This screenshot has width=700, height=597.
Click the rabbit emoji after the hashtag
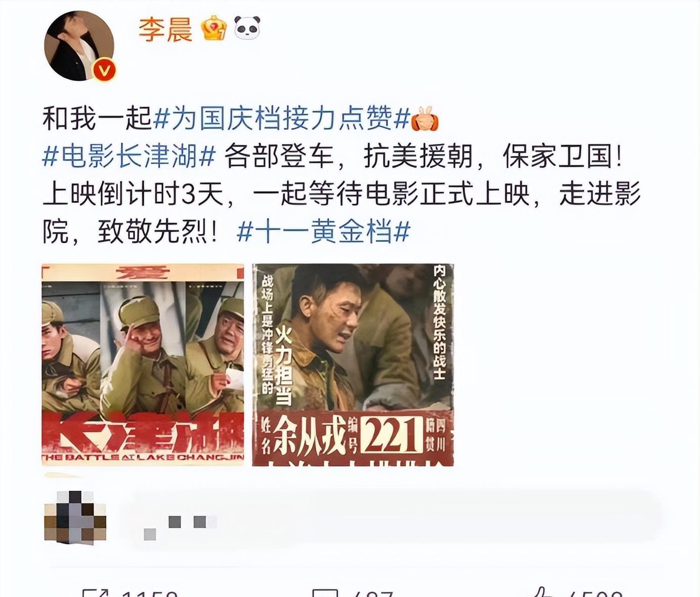(425, 119)
